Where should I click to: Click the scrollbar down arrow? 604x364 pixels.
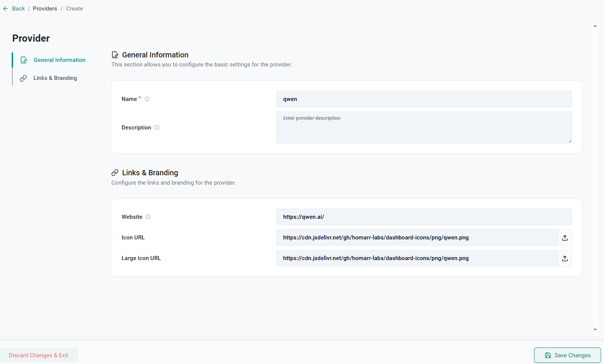click(595, 330)
